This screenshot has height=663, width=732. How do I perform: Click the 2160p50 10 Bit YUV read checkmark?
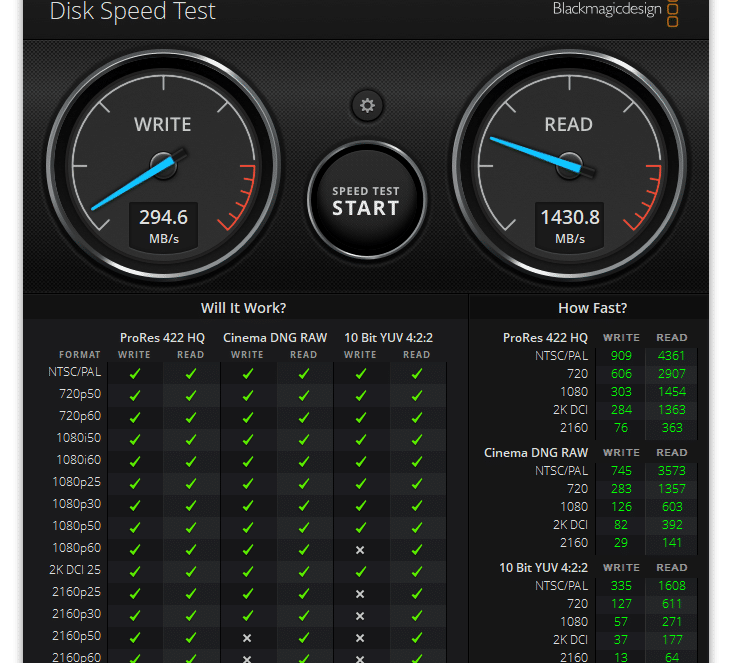pyautogui.click(x=417, y=637)
